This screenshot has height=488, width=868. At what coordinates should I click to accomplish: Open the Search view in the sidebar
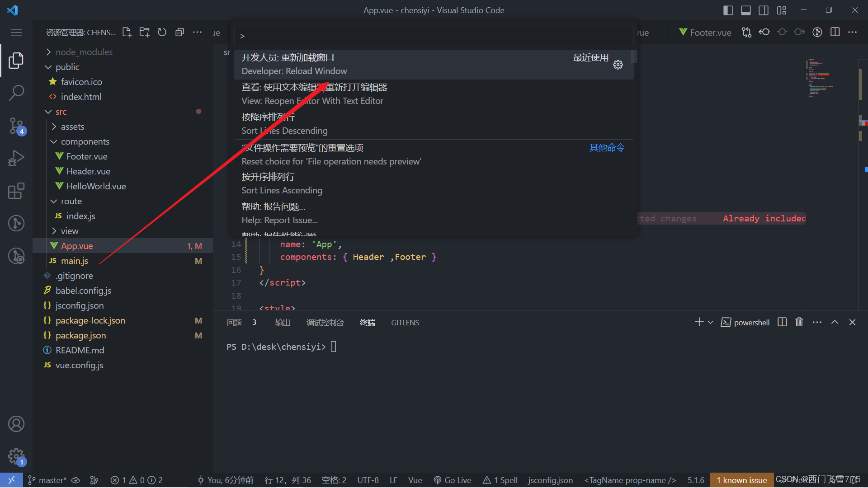[x=16, y=92]
